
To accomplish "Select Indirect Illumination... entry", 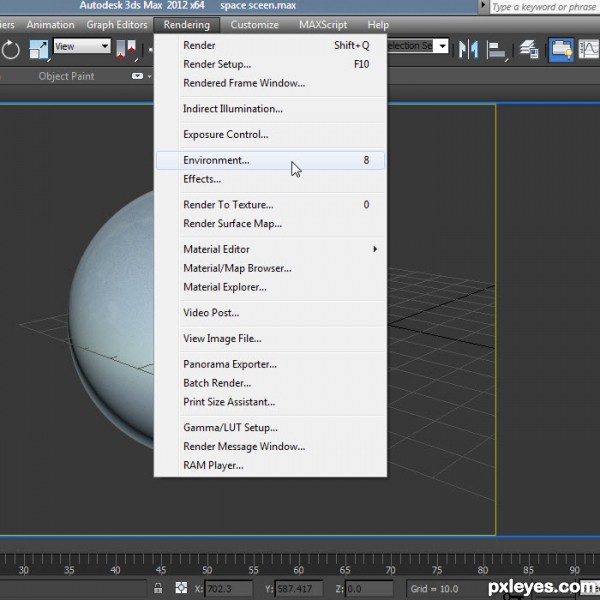I will (x=270, y=109).
